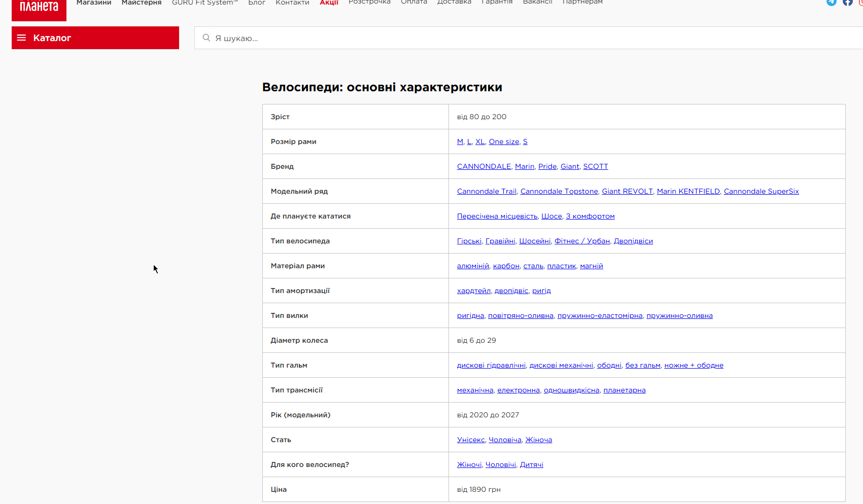Open Гарантія menu item
The height and width of the screenshot is (504, 863).
[497, 3]
